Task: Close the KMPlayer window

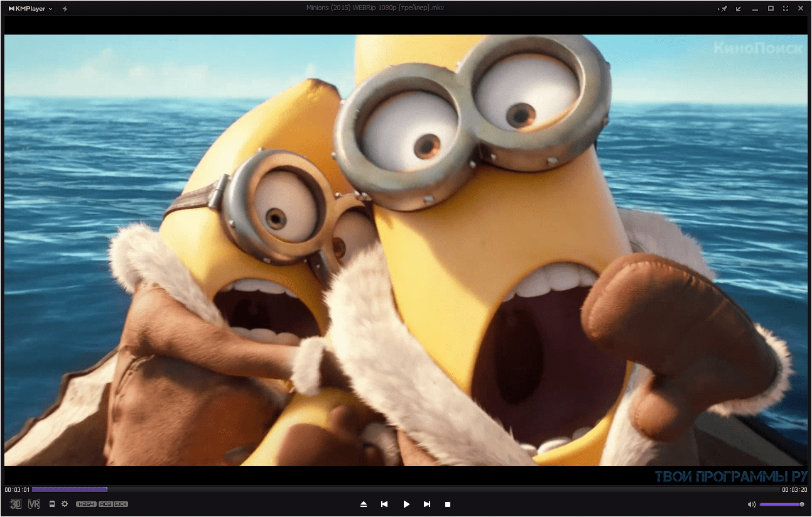Action: (801, 9)
